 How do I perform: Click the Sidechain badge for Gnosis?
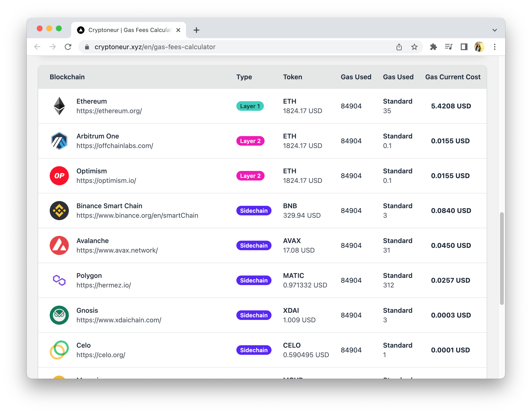click(x=254, y=315)
